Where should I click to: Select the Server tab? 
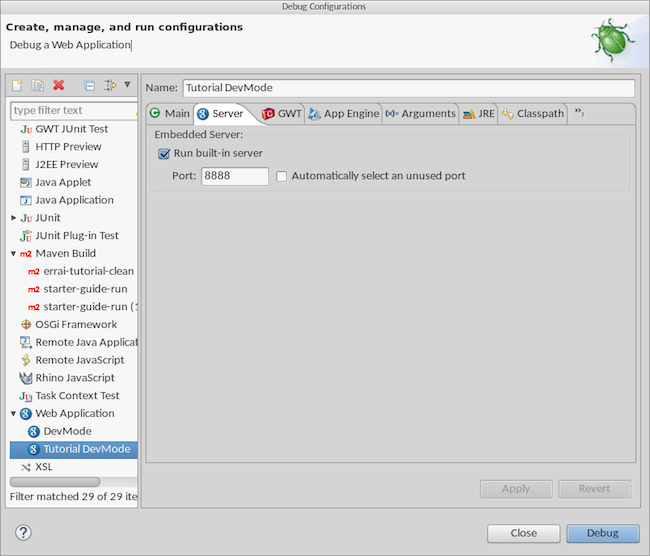221,114
